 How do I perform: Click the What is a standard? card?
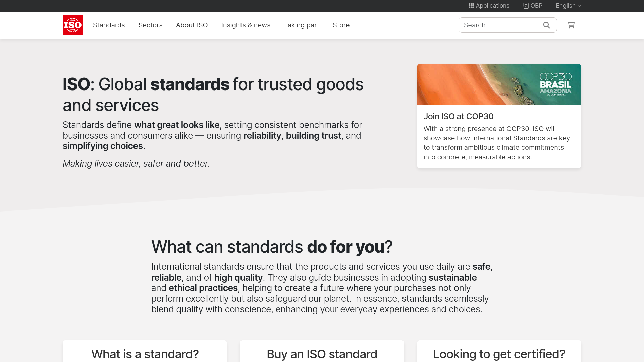tap(145, 354)
